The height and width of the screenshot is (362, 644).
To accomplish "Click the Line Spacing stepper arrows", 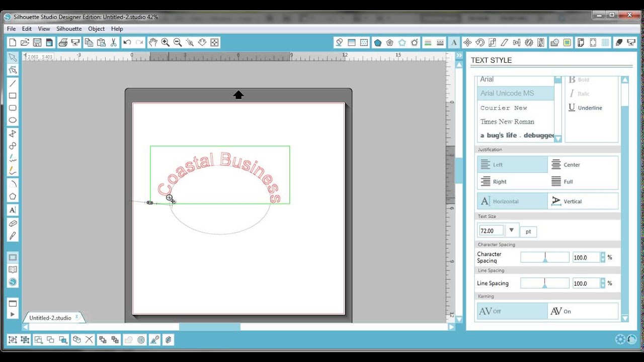I will (603, 284).
